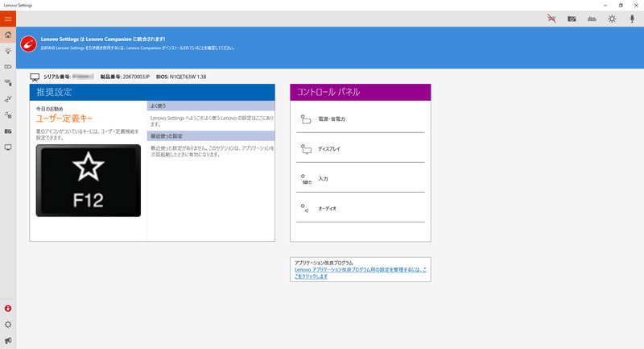Open 電源・省電力 in the control panel
This screenshot has width=644, height=349.
[360, 118]
